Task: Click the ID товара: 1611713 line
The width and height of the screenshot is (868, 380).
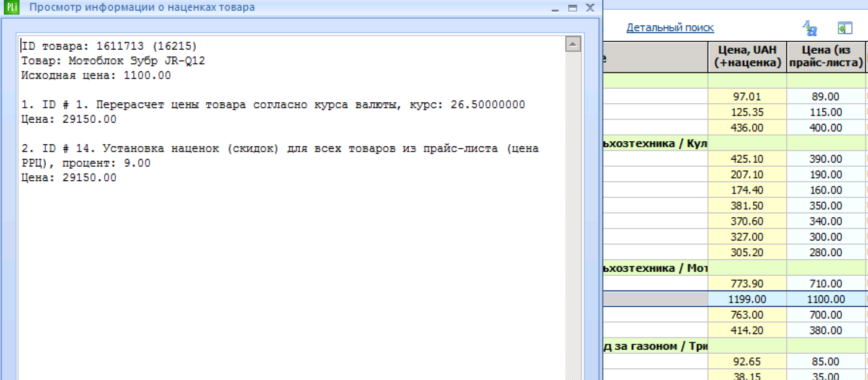Action: [109, 46]
